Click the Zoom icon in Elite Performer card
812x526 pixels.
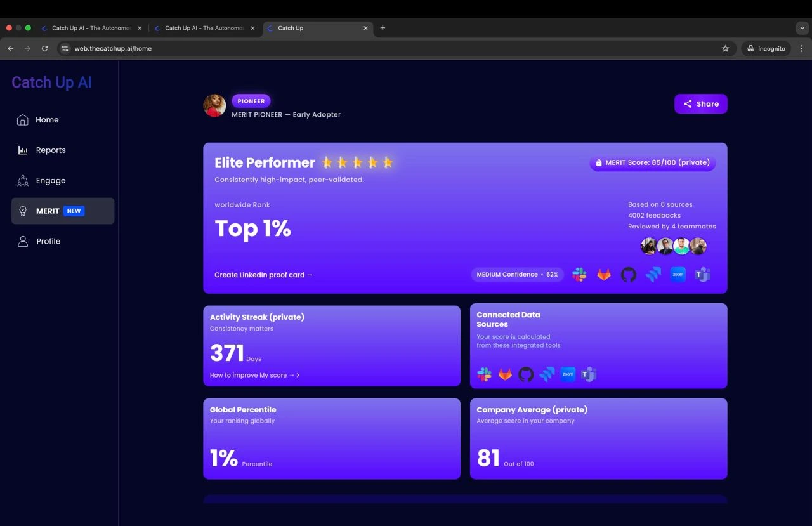pyautogui.click(x=678, y=275)
